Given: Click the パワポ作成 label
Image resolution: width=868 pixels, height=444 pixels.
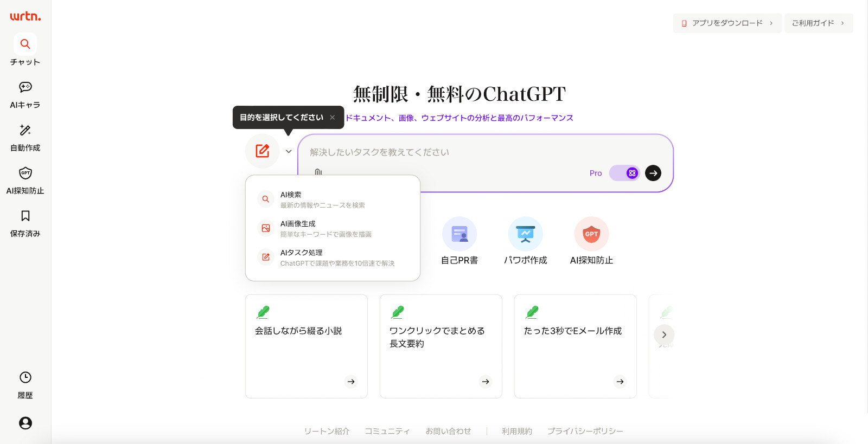Looking at the screenshot, I should tap(526, 260).
